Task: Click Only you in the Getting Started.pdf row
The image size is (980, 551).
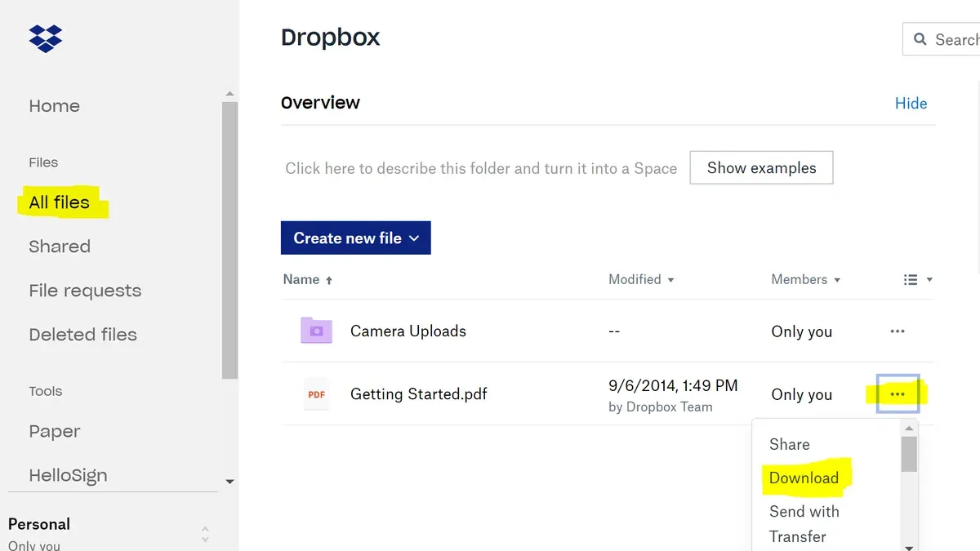Action: point(802,394)
